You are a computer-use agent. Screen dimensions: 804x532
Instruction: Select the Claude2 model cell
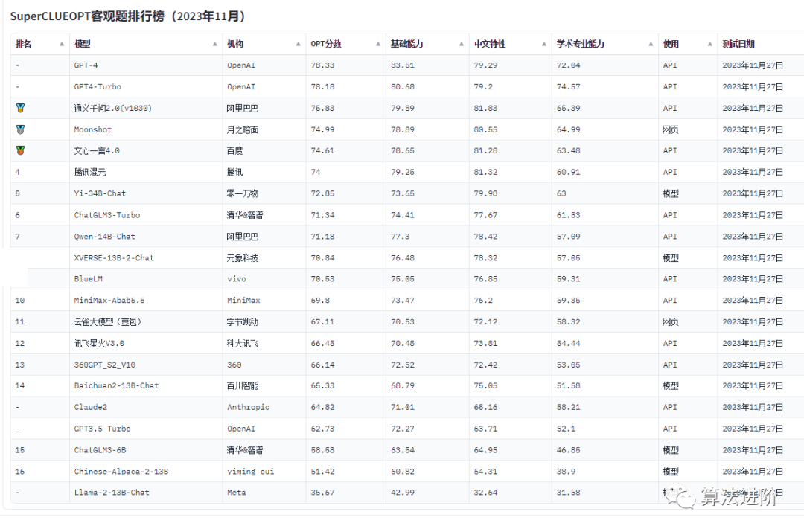pyautogui.click(x=146, y=408)
